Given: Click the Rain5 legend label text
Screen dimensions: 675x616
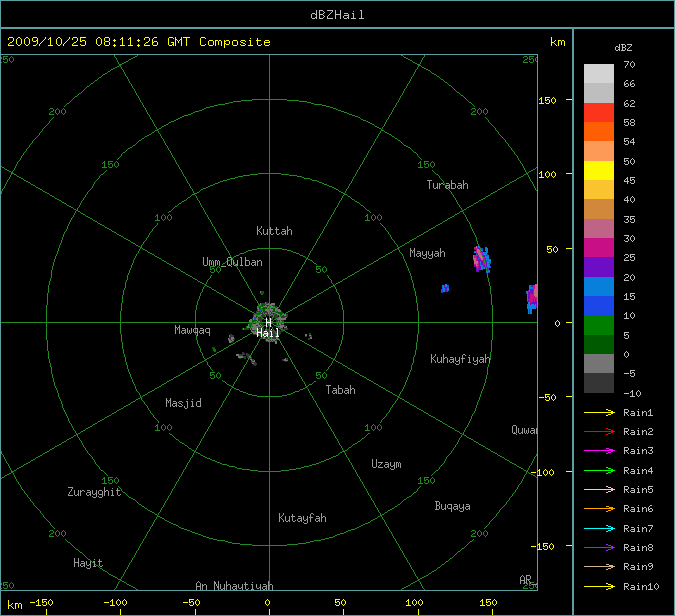Looking at the screenshot, I should tap(638, 489).
